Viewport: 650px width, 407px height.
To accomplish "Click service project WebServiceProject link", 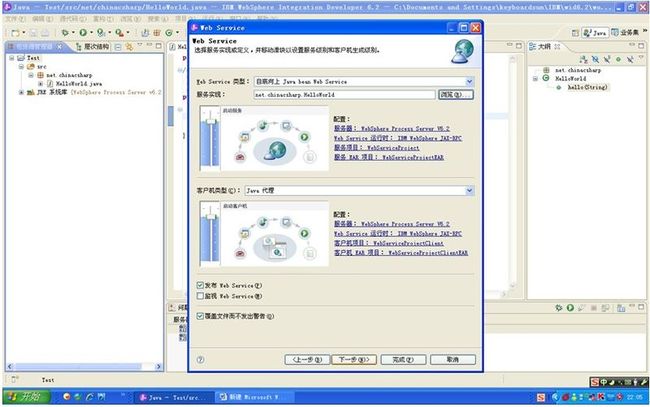I will point(376,148).
